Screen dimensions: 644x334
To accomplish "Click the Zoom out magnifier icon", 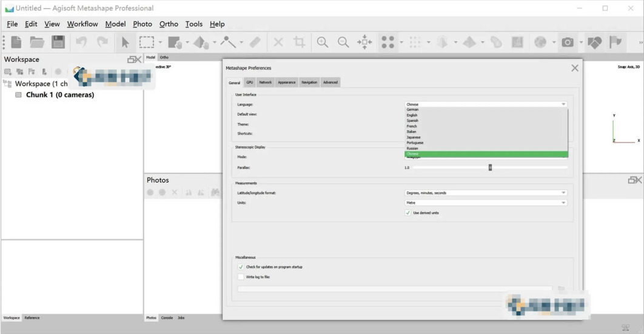I will point(343,42).
